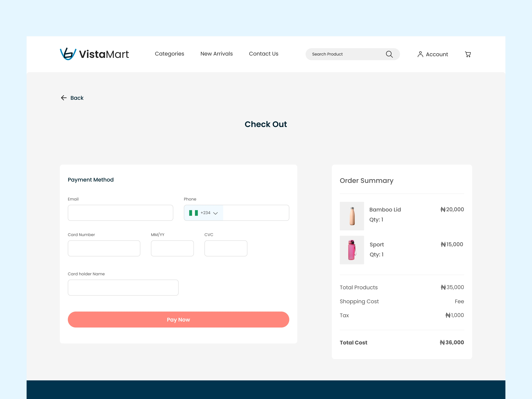Click the Total Cost label
532x399 pixels.
(x=354, y=343)
